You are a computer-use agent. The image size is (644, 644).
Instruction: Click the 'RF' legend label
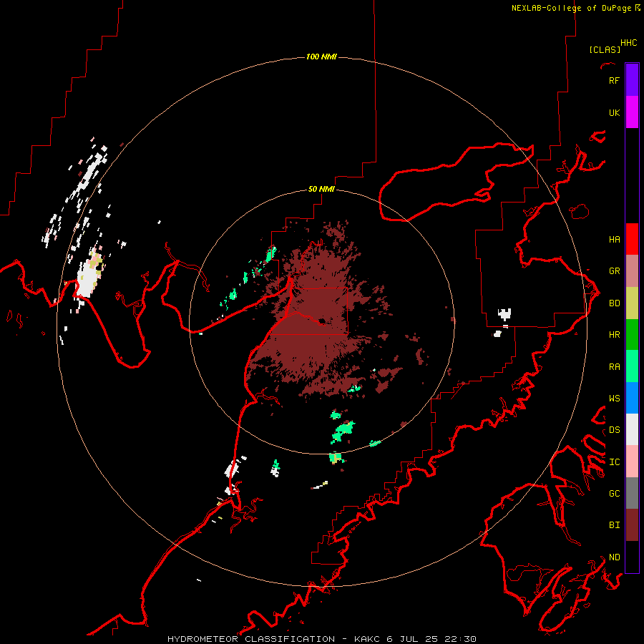[x=614, y=81]
